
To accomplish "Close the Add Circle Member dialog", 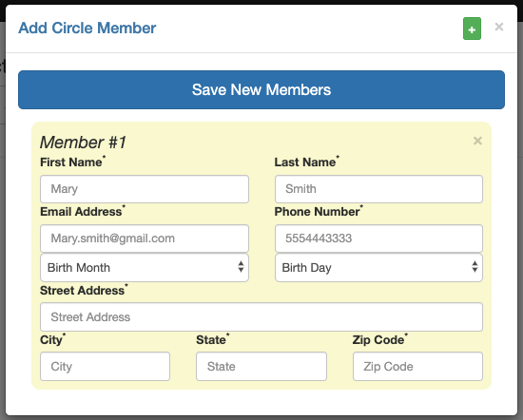I will tap(499, 27).
